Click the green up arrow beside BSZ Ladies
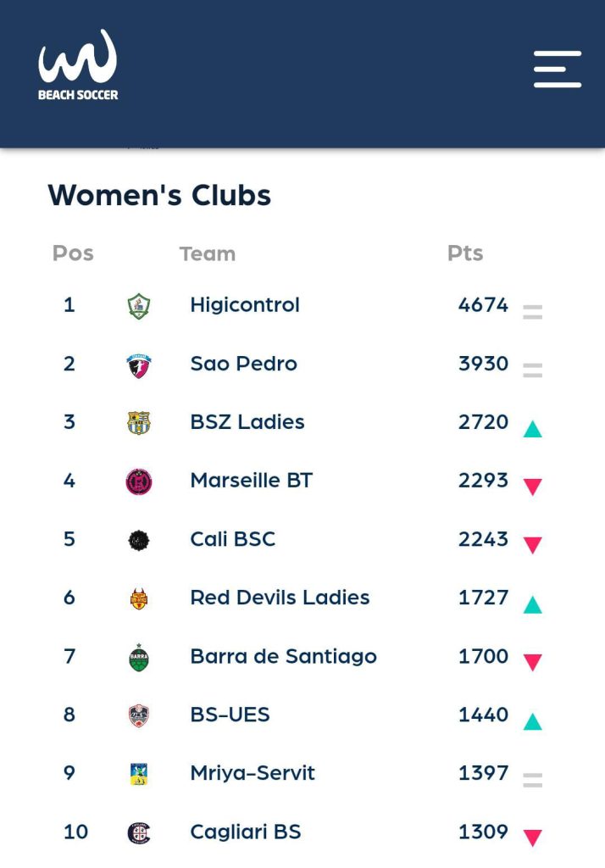 click(532, 429)
